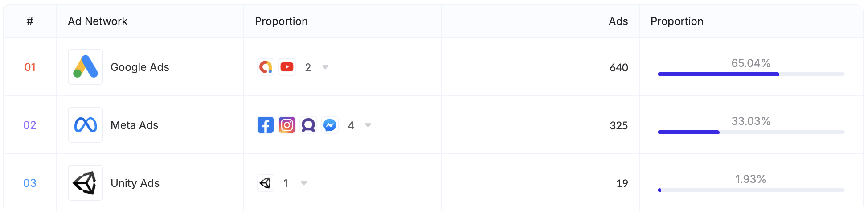
Task: Click the 33.03% proportion bar
Action: coord(751,132)
